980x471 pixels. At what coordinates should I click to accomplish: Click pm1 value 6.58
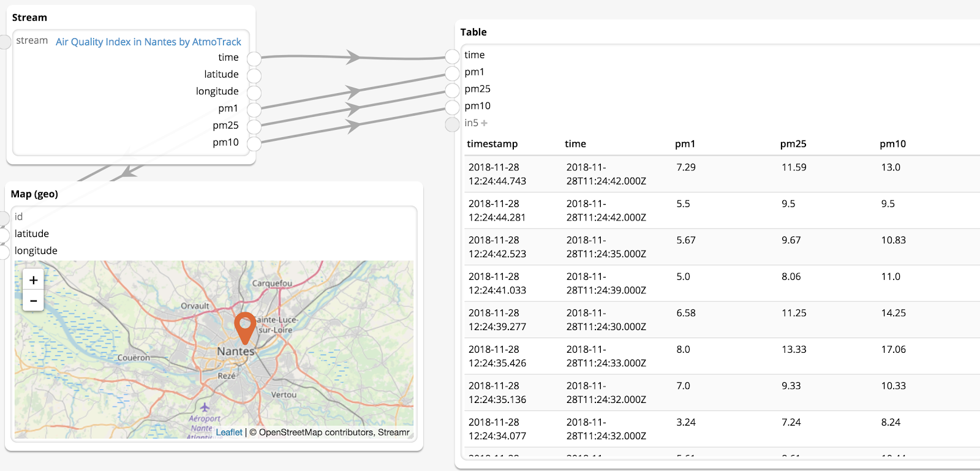[x=686, y=313]
